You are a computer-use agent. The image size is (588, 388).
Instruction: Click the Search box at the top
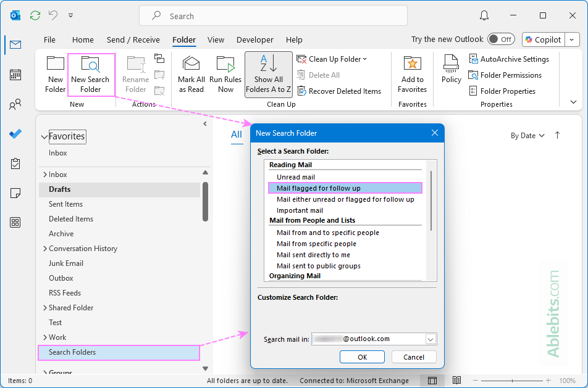(274, 16)
